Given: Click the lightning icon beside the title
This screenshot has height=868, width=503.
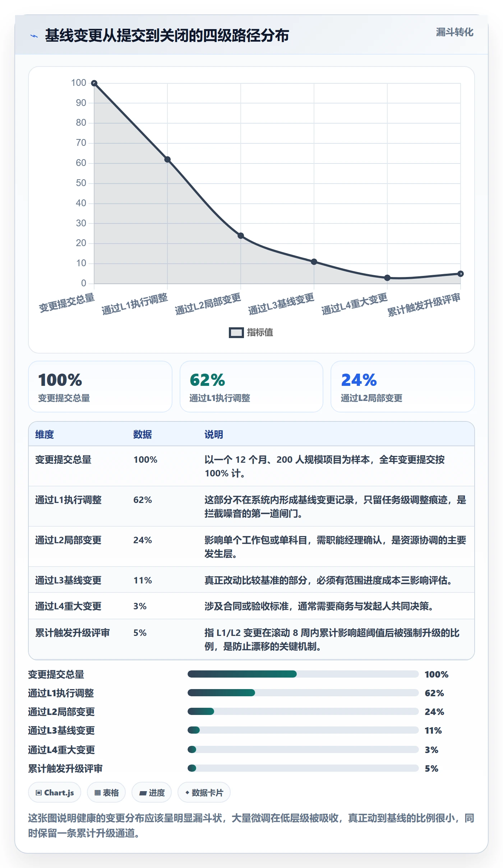Looking at the screenshot, I should 34,36.
